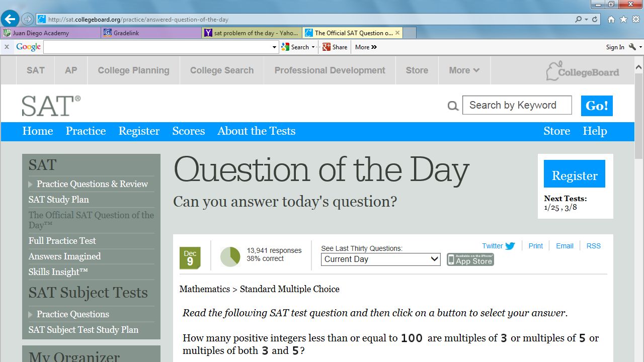The width and height of the screenshot is (644, 362).
Task: Open The Official SAT Question of the Day link
Action: 91,220
